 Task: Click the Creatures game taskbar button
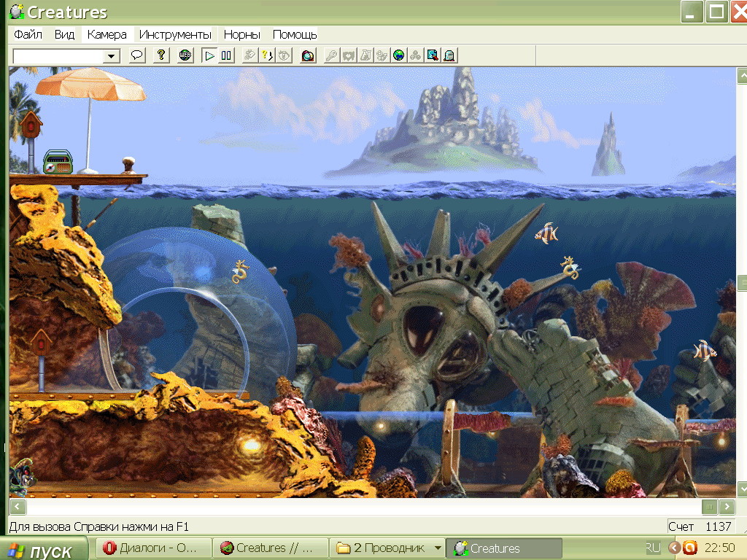(x=504, y=548)
